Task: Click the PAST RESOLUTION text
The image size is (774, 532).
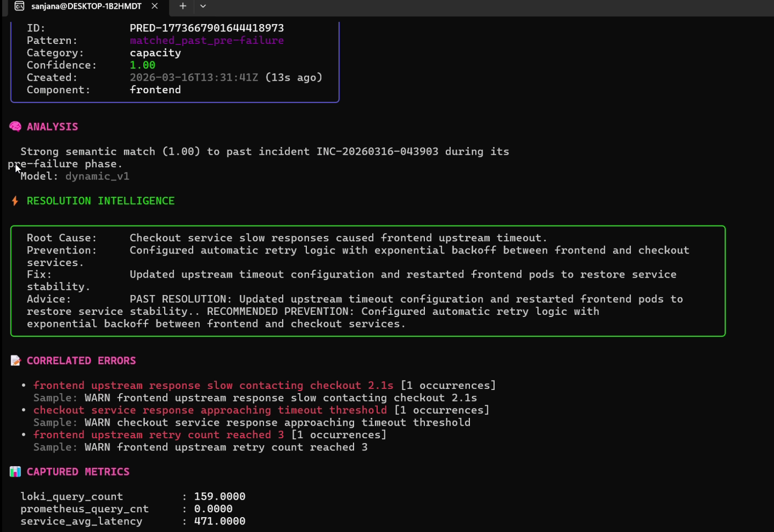Action: click(x=181, y=299)
